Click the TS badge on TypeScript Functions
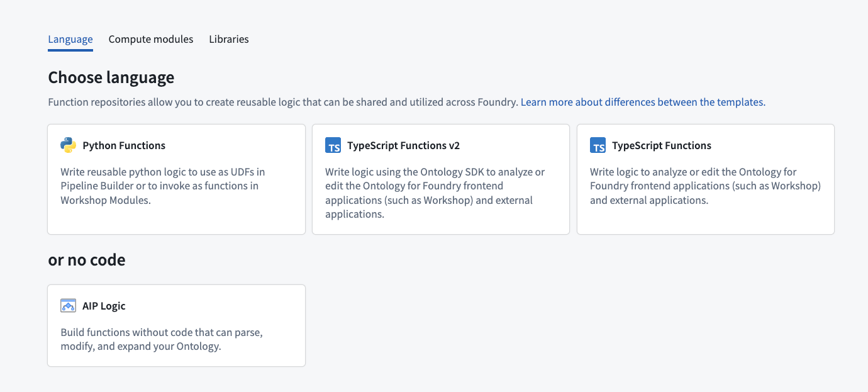The height and width of the screenshot is (392, 868). (x=598, y=145)
